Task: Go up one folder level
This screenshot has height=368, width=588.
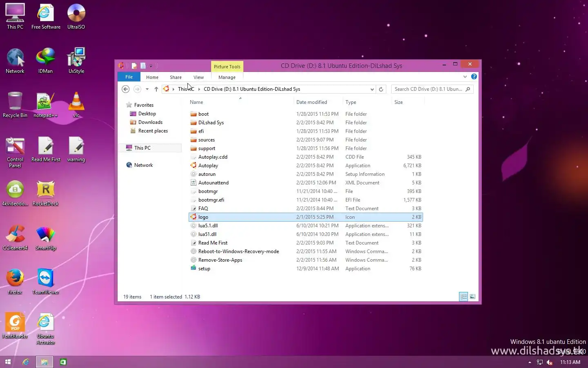Action: click(156, 89)
